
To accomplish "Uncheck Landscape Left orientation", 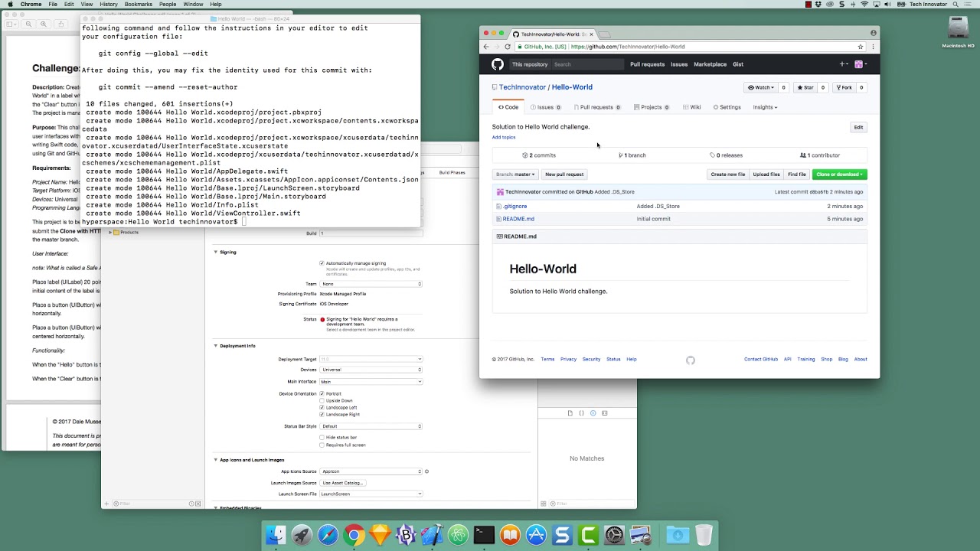I will (322, 407).
